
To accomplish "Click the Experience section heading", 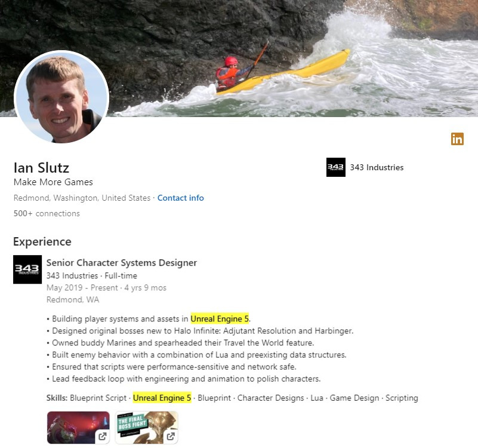I will [42, 242].
